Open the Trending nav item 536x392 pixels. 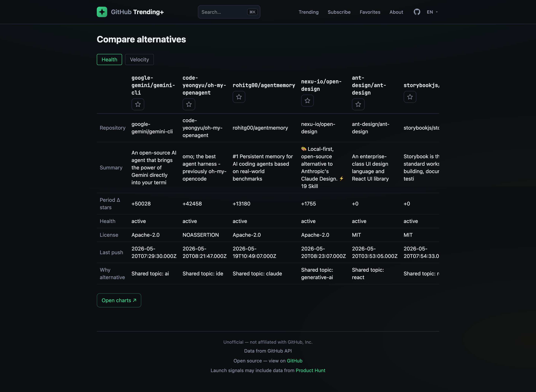309,12
